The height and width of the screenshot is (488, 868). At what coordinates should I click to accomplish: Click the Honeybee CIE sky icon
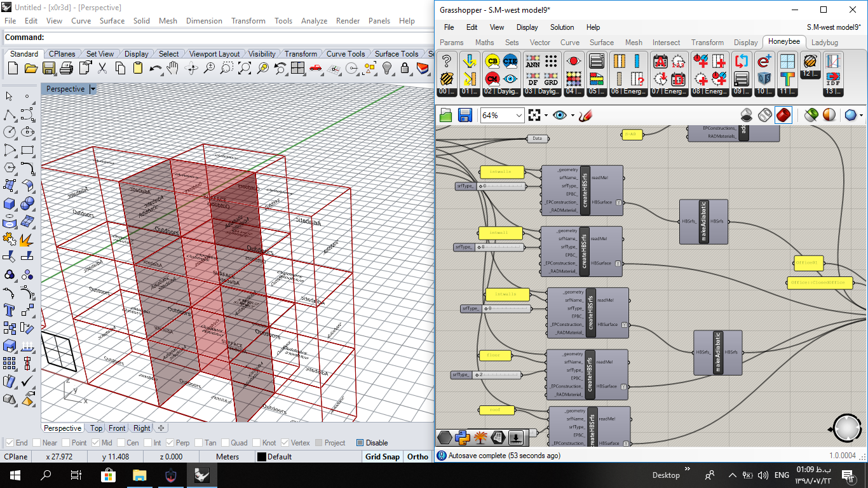(510, 61)
